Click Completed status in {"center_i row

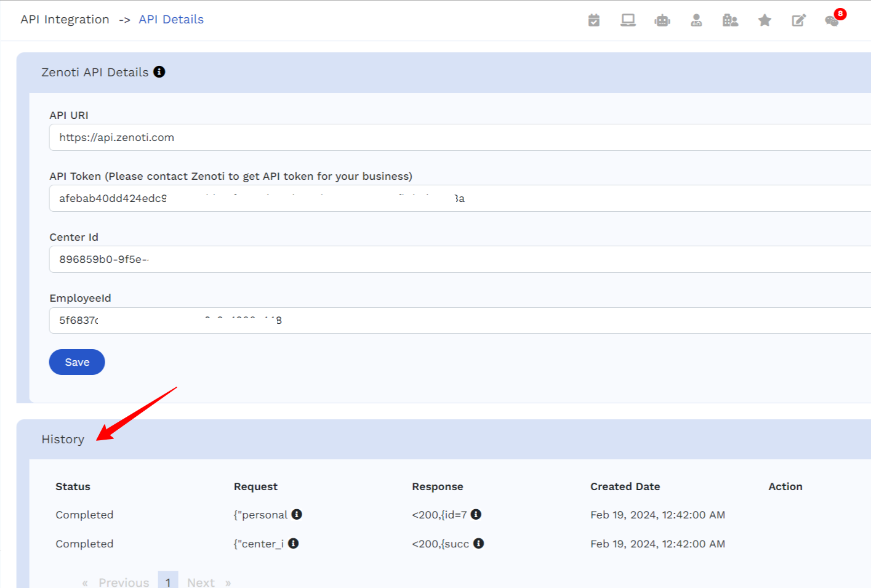84,544
